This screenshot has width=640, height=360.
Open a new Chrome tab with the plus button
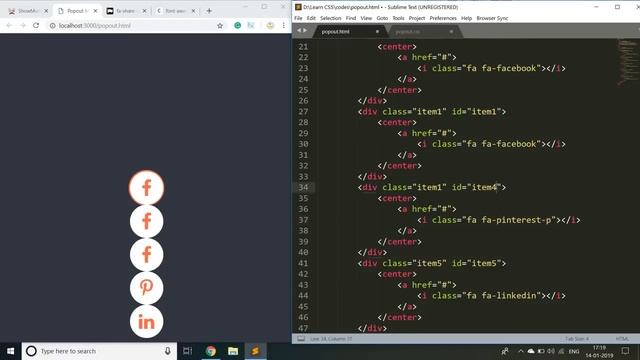tap(209, 11)
